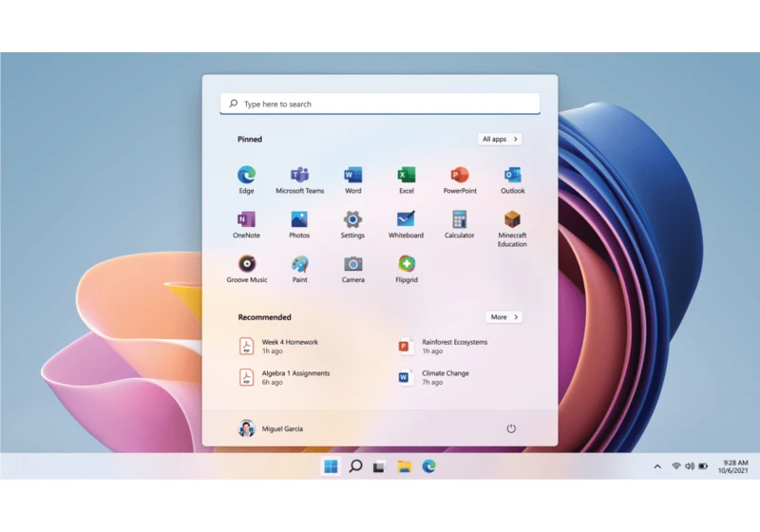Open Week 4 Homework PDF
Screen dimensions: 760x532
(x=279, y=346)
